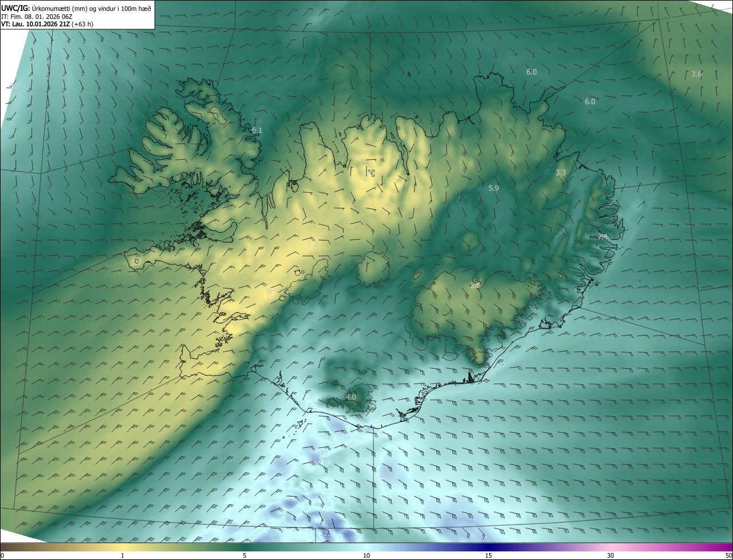Click the 4.0 value label on the southern glacier
733x560 pixels.
pyautogui.click(x=351, y=397)
